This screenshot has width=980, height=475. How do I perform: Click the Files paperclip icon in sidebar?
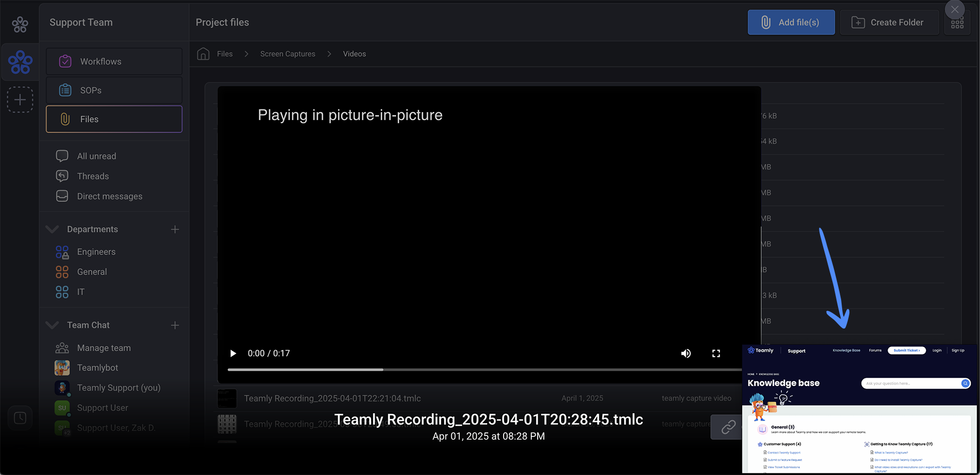pyautogui.click(x=65, y=119)
